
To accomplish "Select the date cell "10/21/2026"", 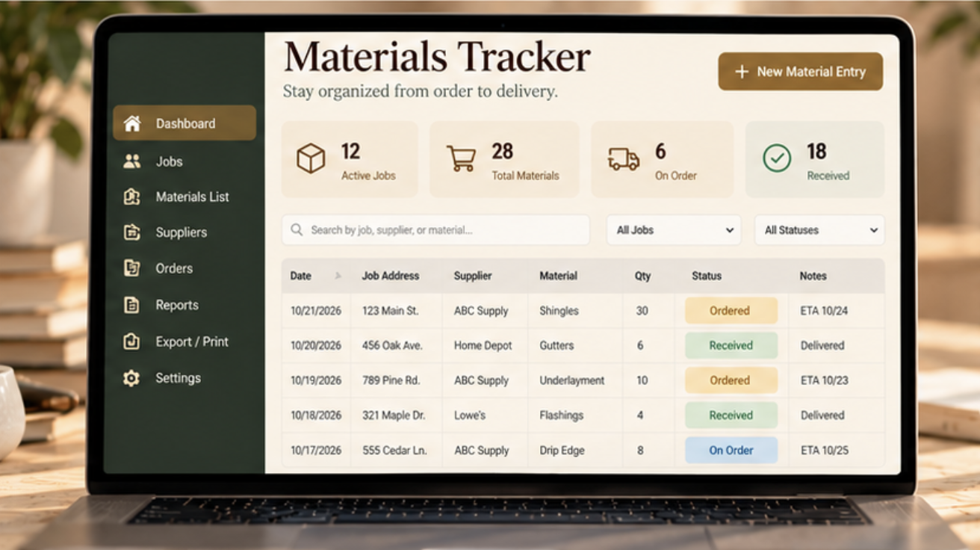I will (x=316, y=311).
